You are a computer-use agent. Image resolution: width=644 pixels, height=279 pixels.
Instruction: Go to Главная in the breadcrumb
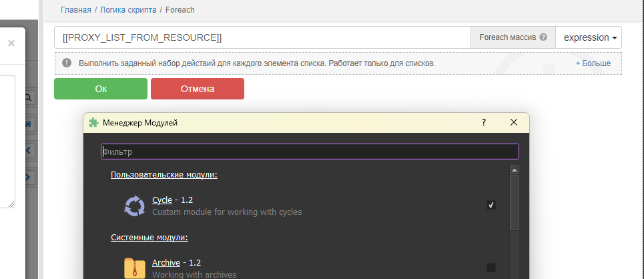(75, 10)
